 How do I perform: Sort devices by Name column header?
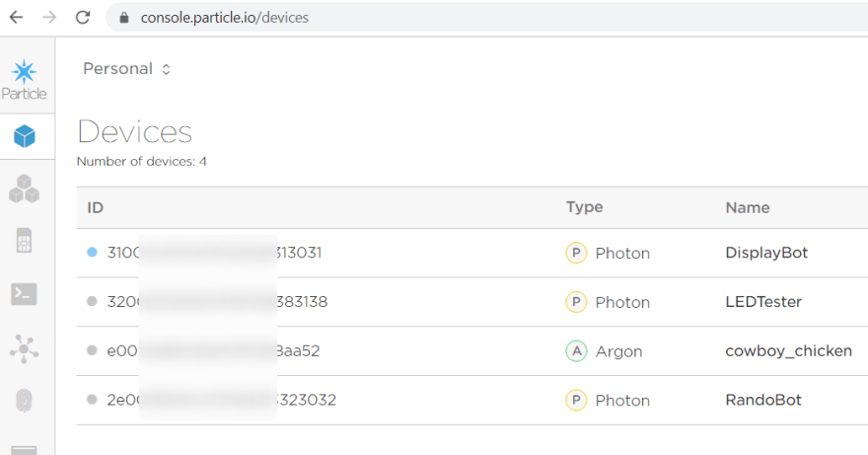coord(748,208)
